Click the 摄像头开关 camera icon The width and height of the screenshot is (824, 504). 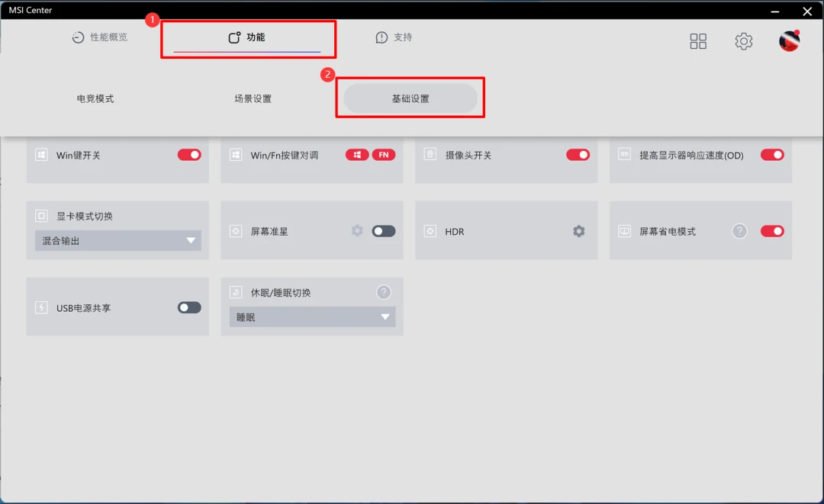point(430,155)
